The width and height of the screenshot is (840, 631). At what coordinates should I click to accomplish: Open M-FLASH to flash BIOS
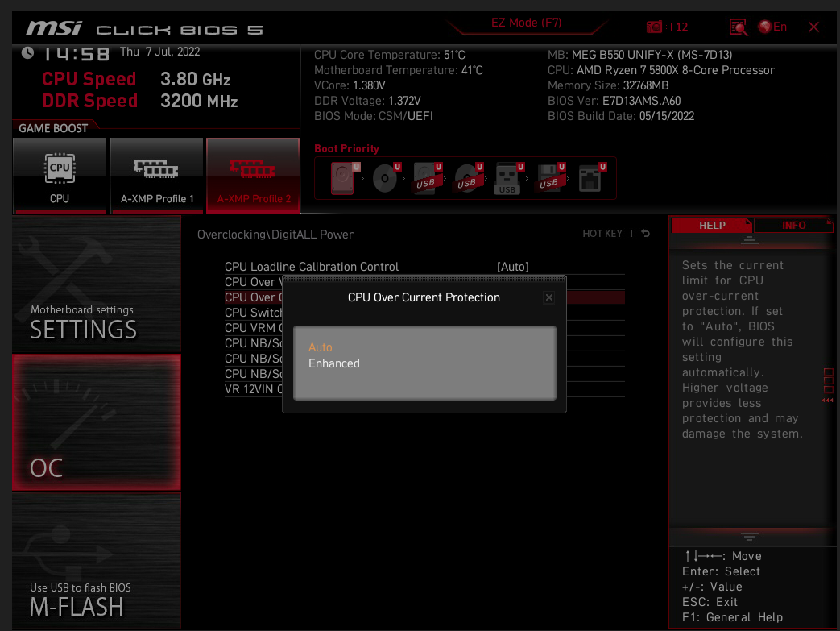tap(97, 561)
